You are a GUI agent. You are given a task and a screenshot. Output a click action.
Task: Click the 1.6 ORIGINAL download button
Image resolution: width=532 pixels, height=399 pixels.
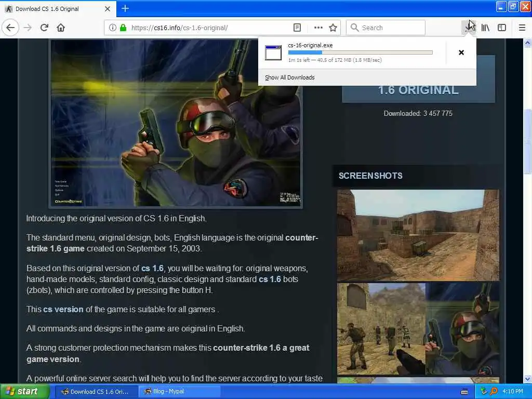pos(418,90)
